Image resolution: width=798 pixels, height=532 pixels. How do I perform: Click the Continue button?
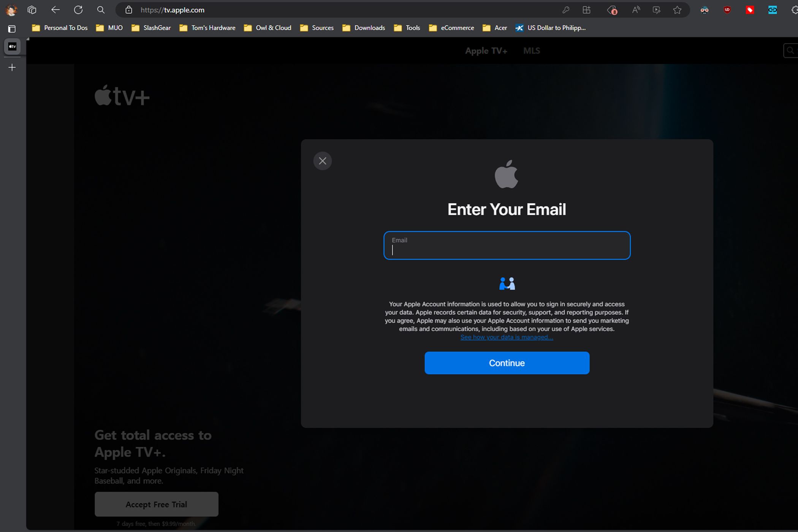pyautogui.click(x=507, y=363)
